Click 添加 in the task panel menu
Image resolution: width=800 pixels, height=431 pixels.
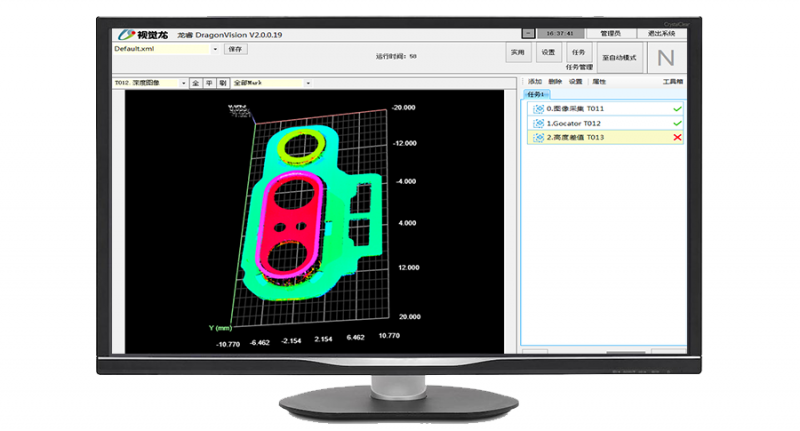(534, 81)
